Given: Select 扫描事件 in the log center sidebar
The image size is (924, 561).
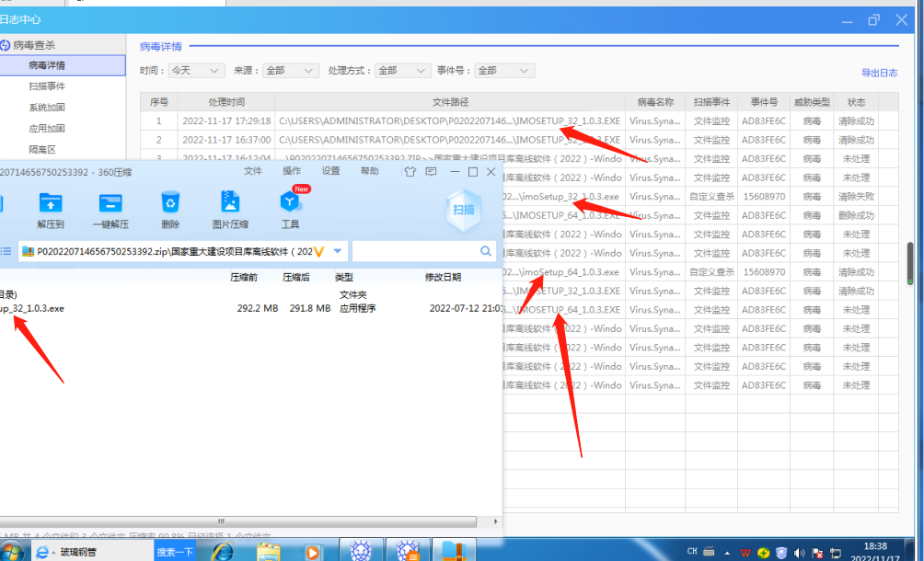Looking at the screenshot, I should (x=47, y=86).
